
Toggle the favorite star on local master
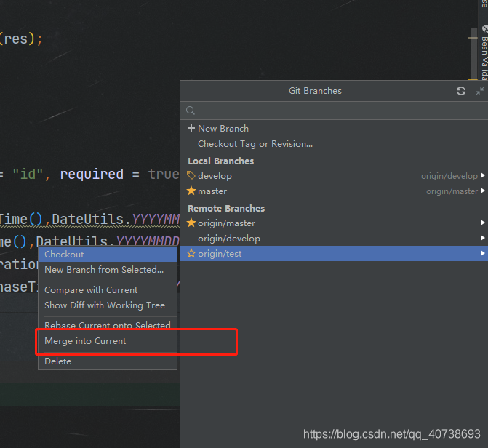tap(191, 191)
